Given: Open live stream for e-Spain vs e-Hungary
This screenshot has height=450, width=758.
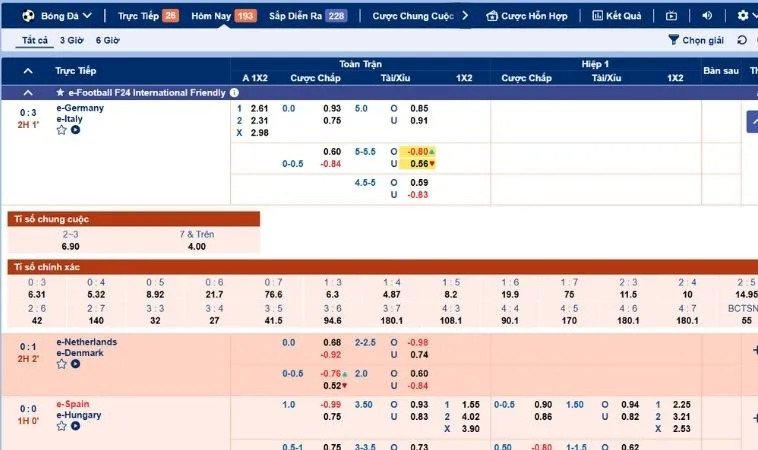Looking at the screenshot, I should click(74, 426).
